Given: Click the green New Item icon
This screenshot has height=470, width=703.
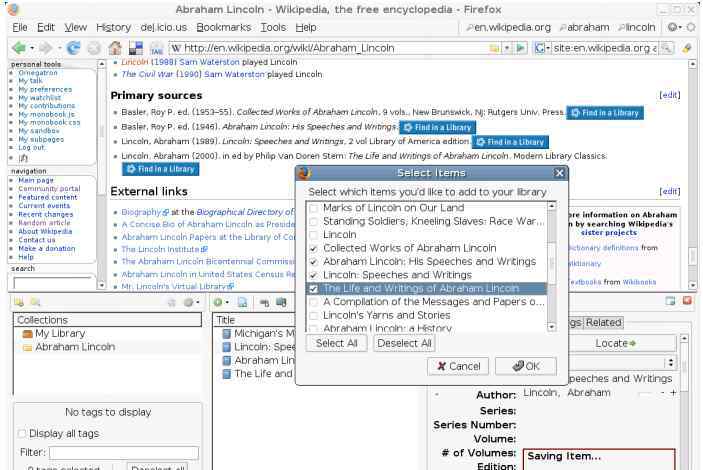Looking at the screenshot, I should click(x=218, y=303).
